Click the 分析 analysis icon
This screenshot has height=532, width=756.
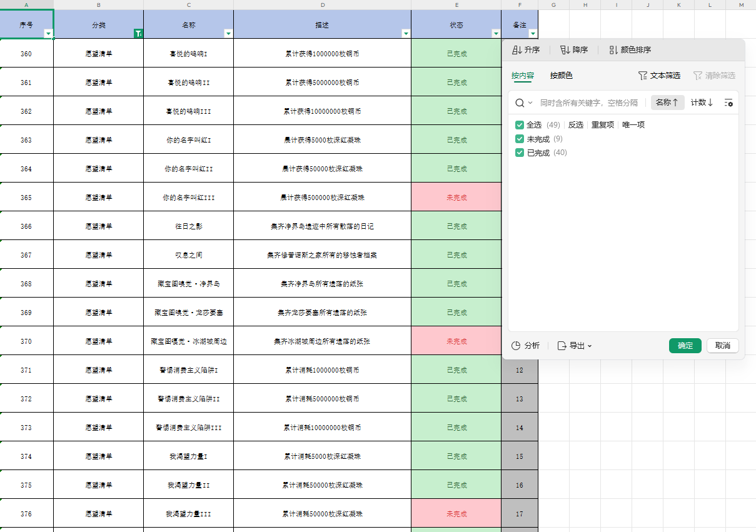click(x=517, y=346)
